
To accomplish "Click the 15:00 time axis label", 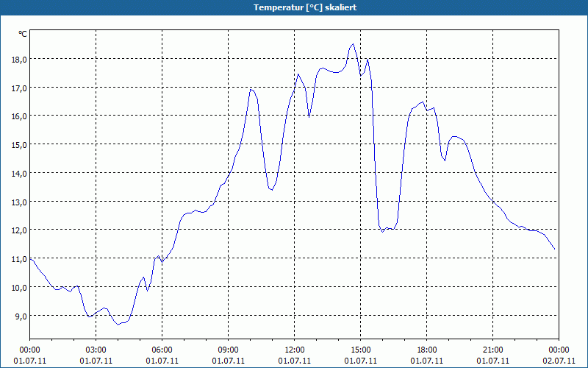I will [360, 350].
